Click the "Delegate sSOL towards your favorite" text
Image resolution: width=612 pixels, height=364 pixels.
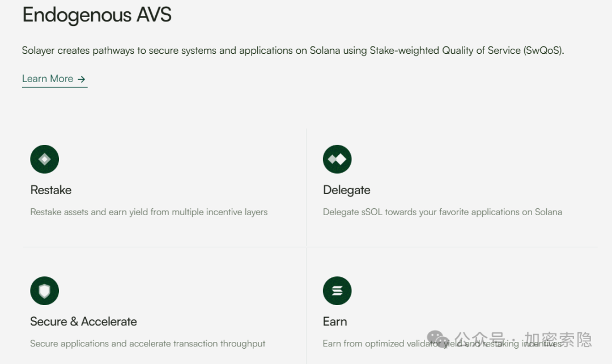[x=442, y=212]
